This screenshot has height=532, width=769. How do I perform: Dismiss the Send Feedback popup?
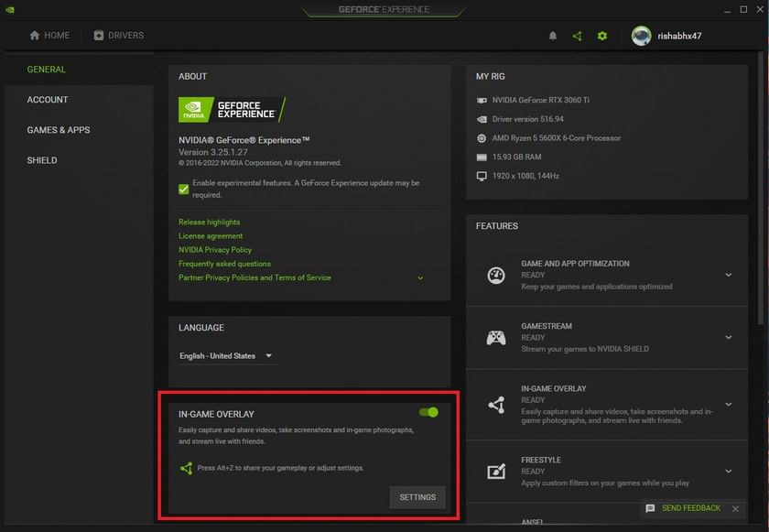(735, 508)
